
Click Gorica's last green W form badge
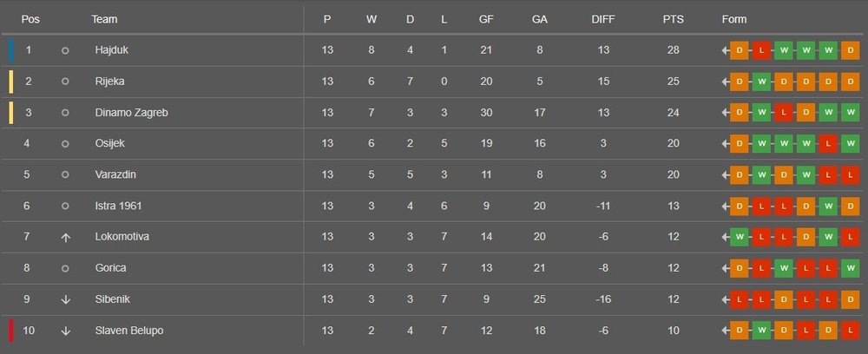click(851, 269)
